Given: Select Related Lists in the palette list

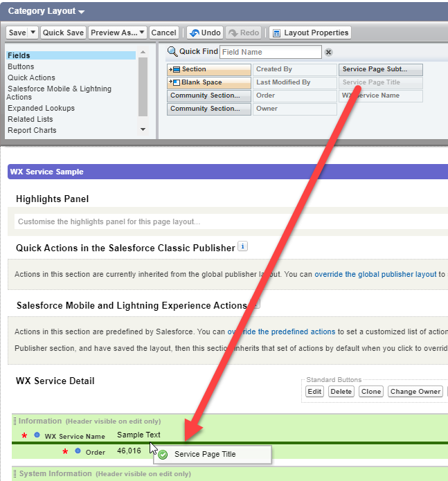Looking at the screenshot, I should (30, 119).
